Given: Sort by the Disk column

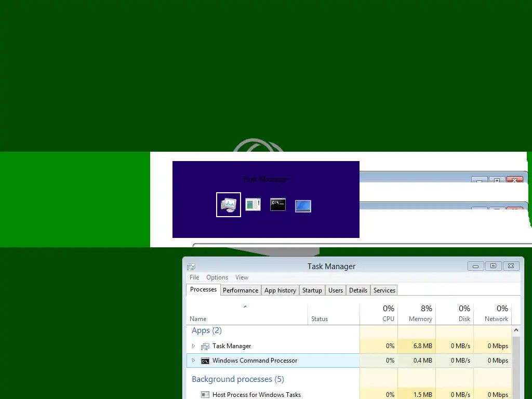Looking at the screenshot, I should click(x=455, y=314).
